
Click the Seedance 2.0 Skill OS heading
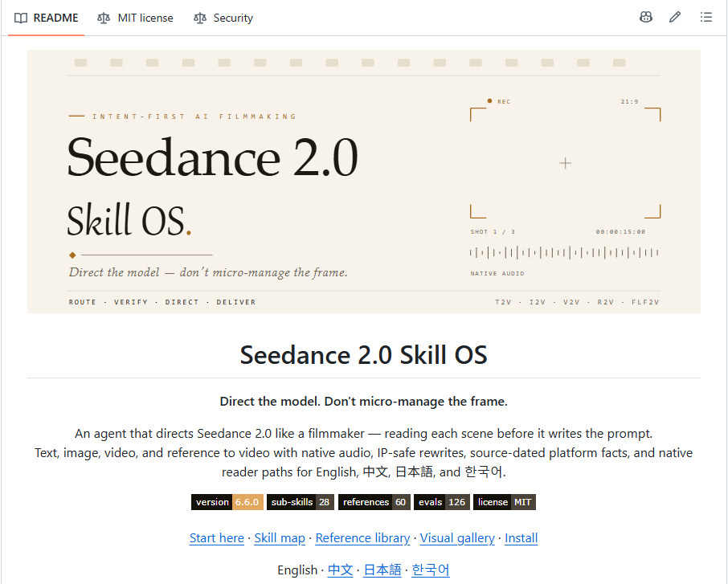tap(363, 355)
